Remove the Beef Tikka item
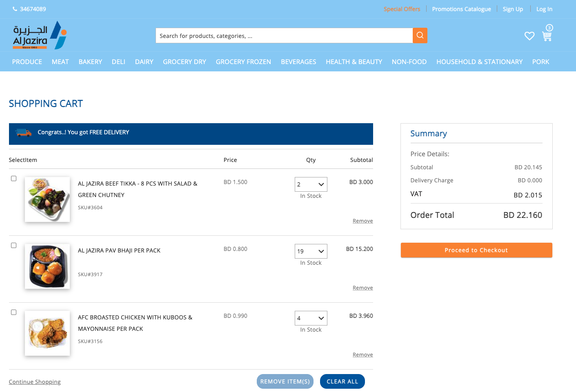The height and width of the screenshot is (392, 576). tap(363, 221)
